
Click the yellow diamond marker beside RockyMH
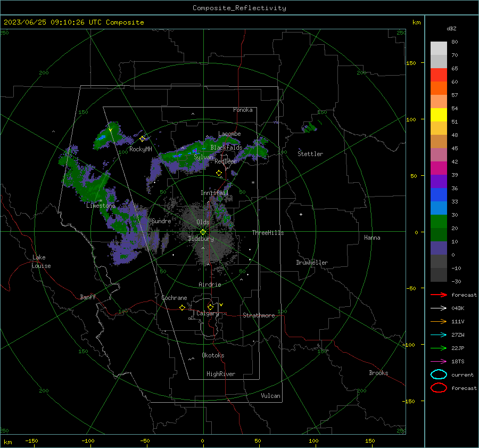click(142, 139)
